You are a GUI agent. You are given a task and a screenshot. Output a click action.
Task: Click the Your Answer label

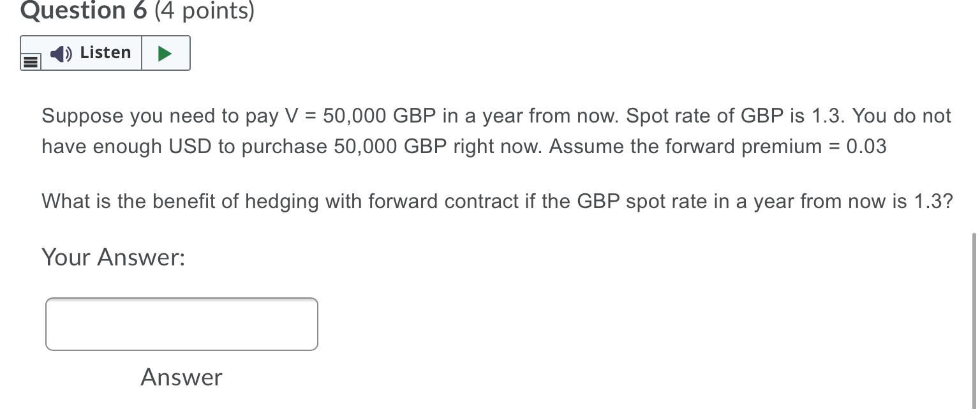point(113,257)
